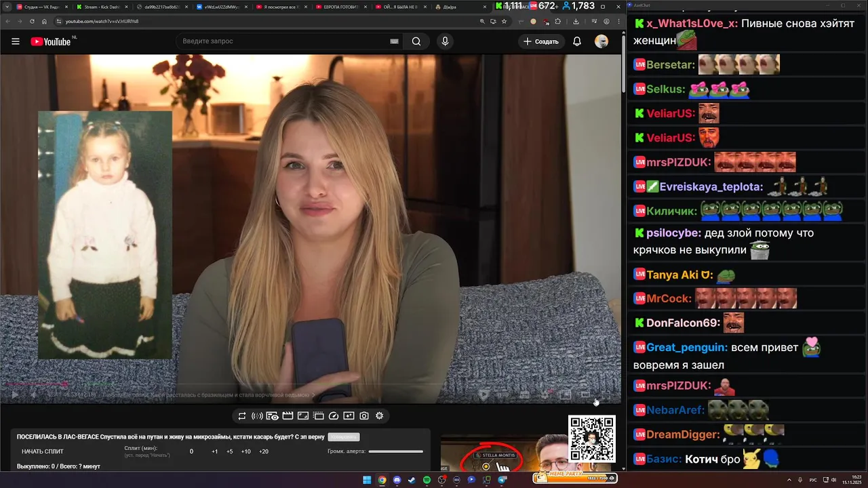Click the clapperboard icon in extension toolbar
The width and height of the screenshot is (868, 488).
tap(288, 415)
